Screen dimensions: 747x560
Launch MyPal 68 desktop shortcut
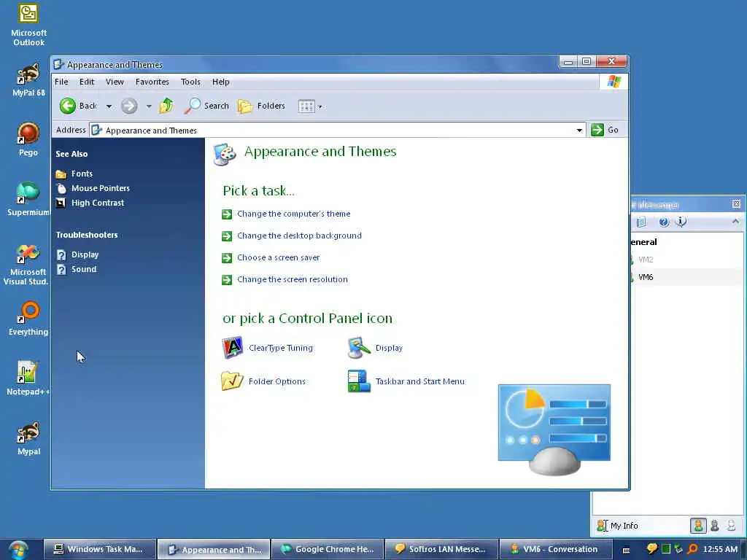[x=28, y=80]
